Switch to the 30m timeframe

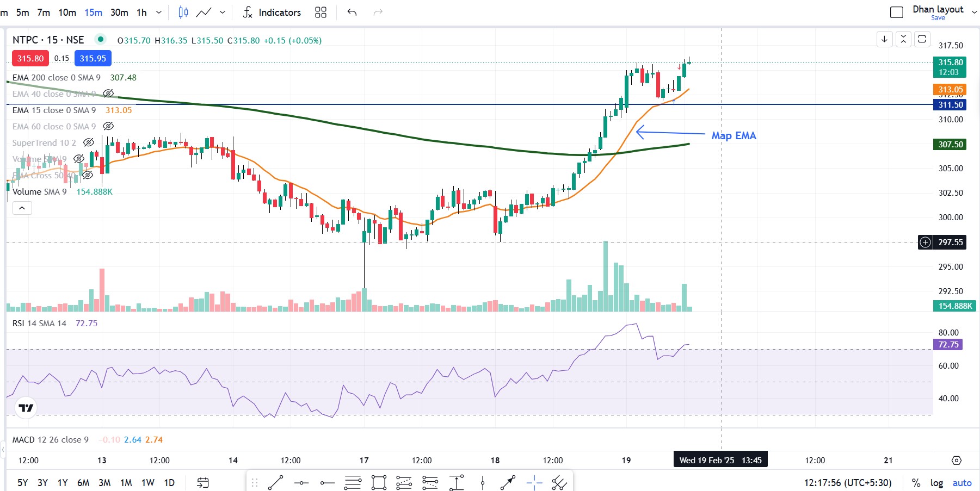tap(119, 12)
